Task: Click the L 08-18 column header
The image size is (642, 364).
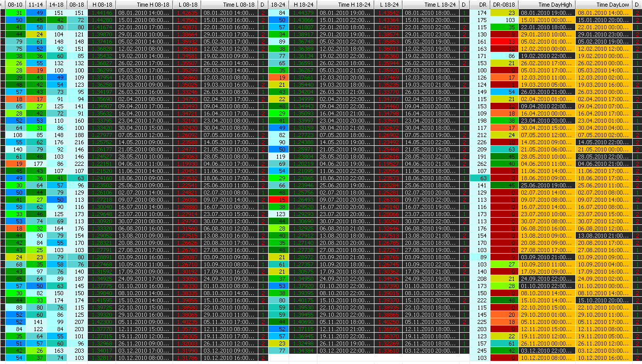Action: 186,4
